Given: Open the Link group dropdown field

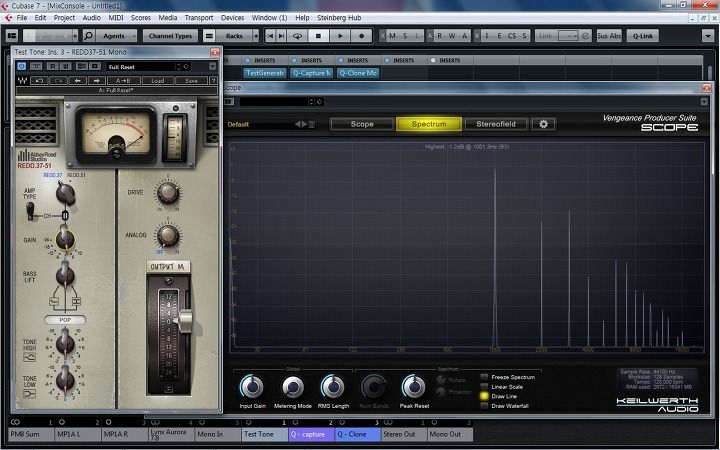Looking at the screenshot, I should (x=568, y=36).
